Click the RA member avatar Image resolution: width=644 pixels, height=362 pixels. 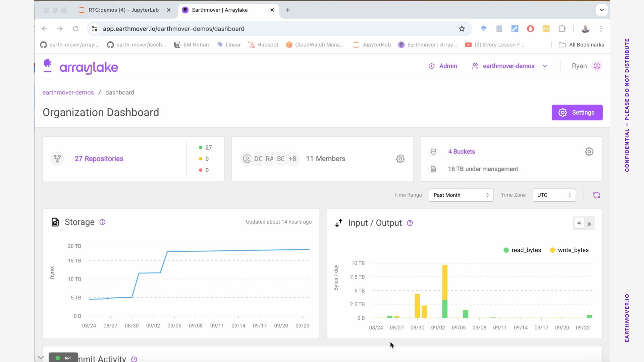click(269, 159)
